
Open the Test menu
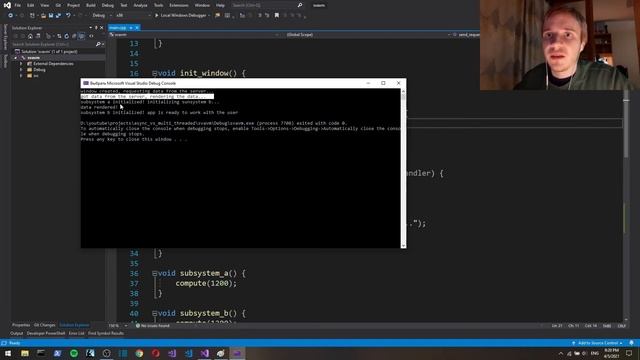coord(124,5)
